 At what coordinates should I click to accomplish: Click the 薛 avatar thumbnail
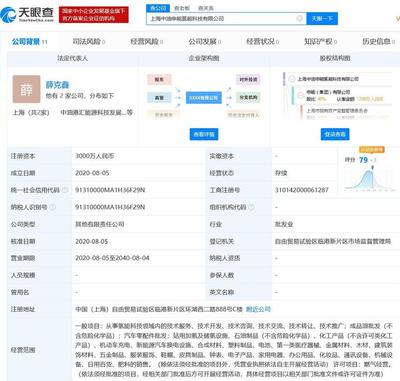[26, 89]
